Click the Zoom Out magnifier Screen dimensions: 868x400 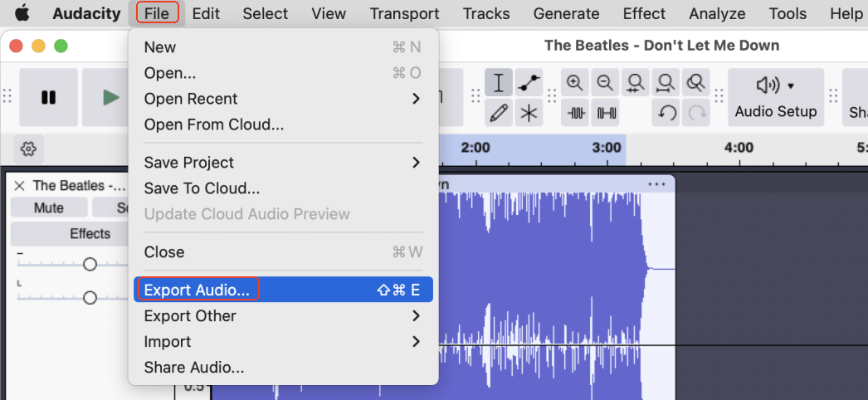(605, 83)
